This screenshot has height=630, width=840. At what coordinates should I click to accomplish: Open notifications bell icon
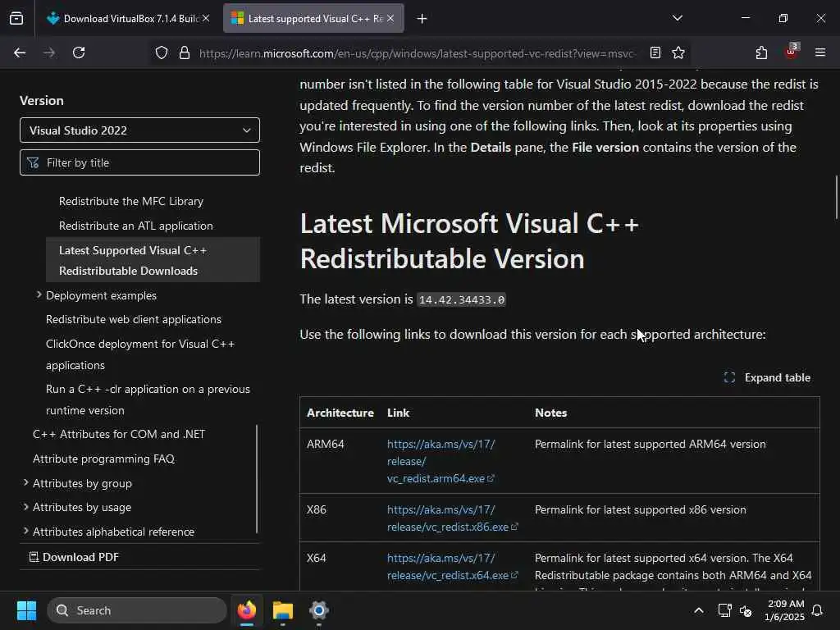point(818,610)
